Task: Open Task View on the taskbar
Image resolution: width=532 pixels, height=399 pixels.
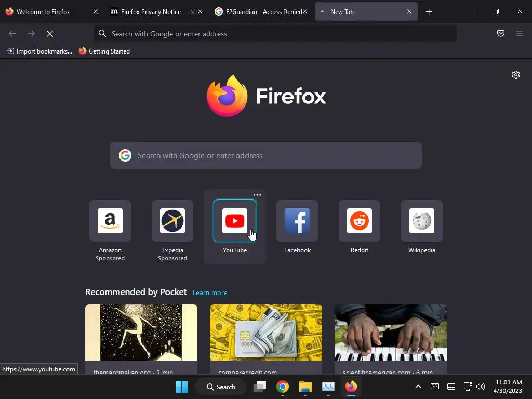Action: [260, 387]
